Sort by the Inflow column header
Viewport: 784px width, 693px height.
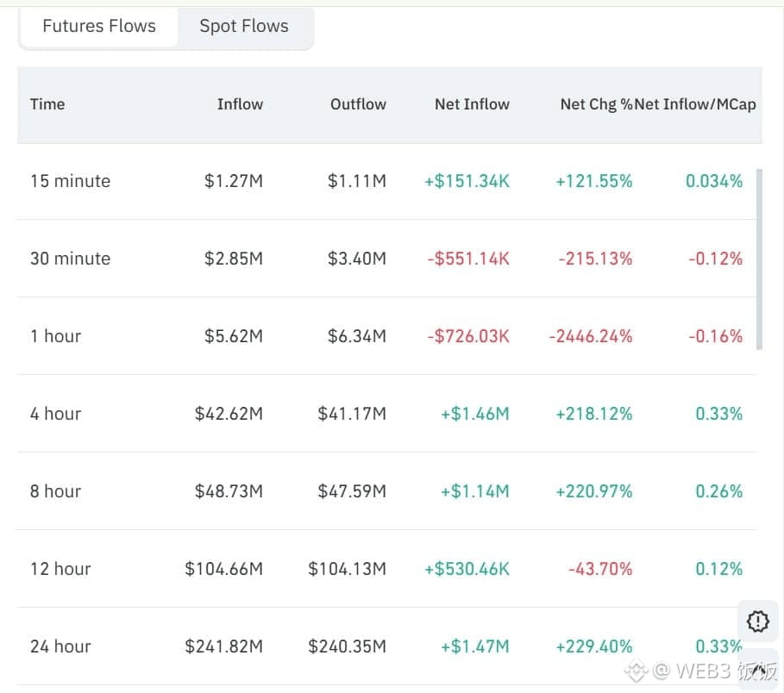coord(240,104)
